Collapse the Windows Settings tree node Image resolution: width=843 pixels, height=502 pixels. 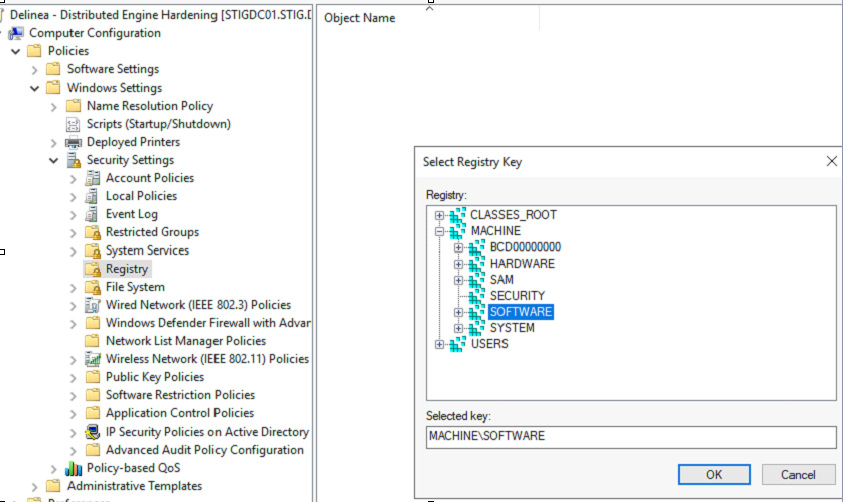[35, 88]
